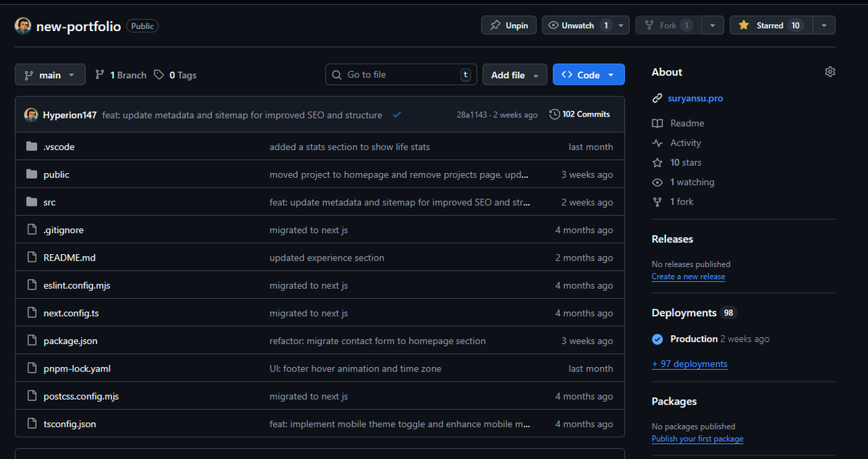Open 'updated experience section' commit message

pos(327,258)
